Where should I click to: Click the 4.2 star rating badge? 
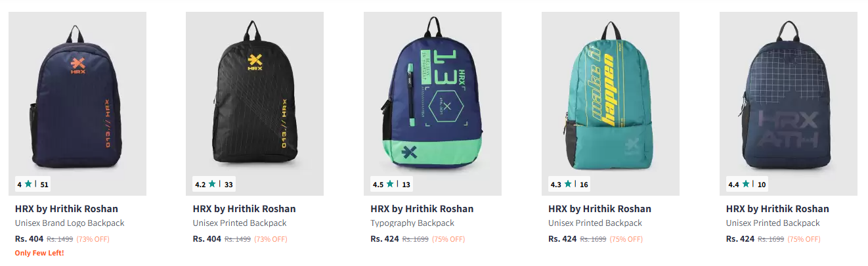pyautogui.click(x=214, y=185)
